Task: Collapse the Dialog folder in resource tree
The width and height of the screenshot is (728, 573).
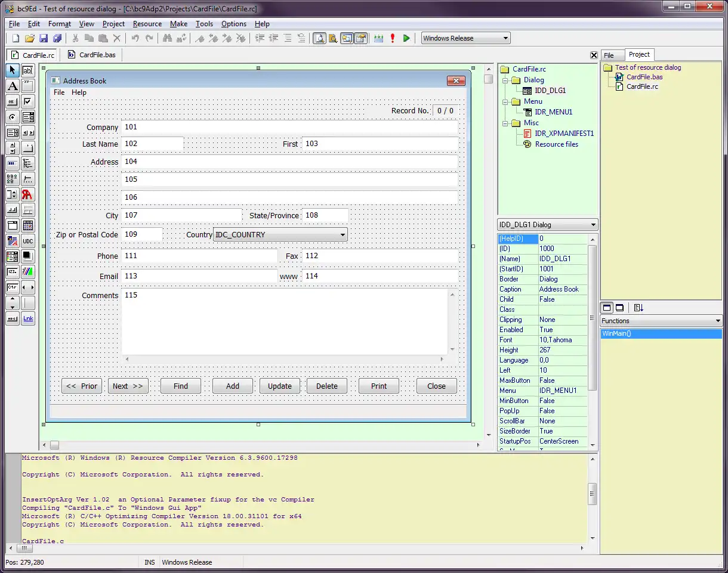Action: tap(504, 80)
